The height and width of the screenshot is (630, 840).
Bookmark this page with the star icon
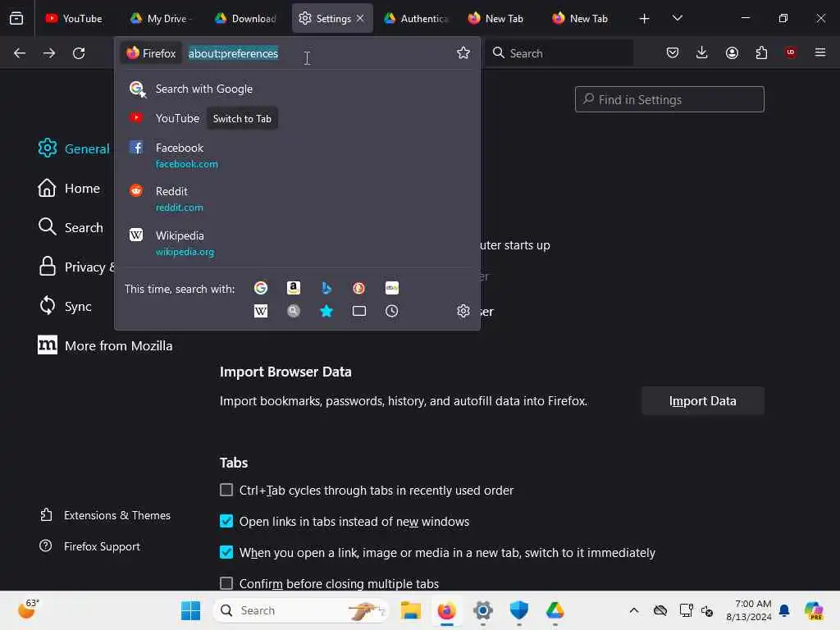tap(463, 53)
